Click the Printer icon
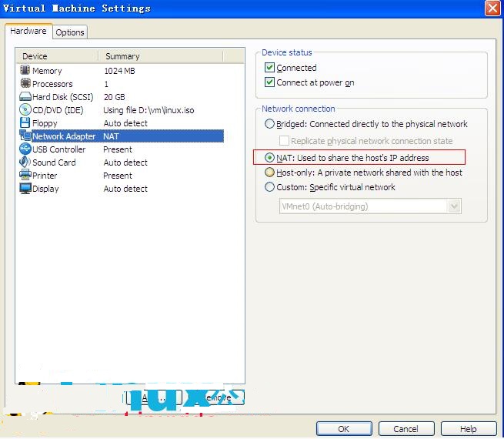Image resolution: width=504 pixels, height=439 pixels. point(25,176)
